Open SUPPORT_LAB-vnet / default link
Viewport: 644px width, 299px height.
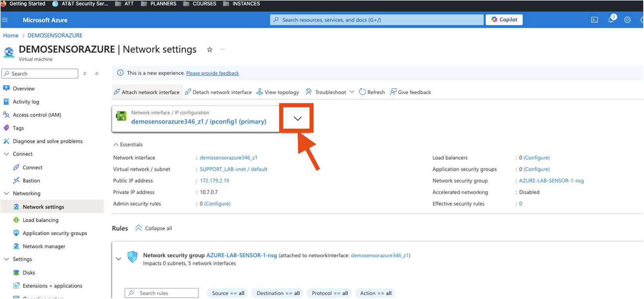tap(234, 169)
